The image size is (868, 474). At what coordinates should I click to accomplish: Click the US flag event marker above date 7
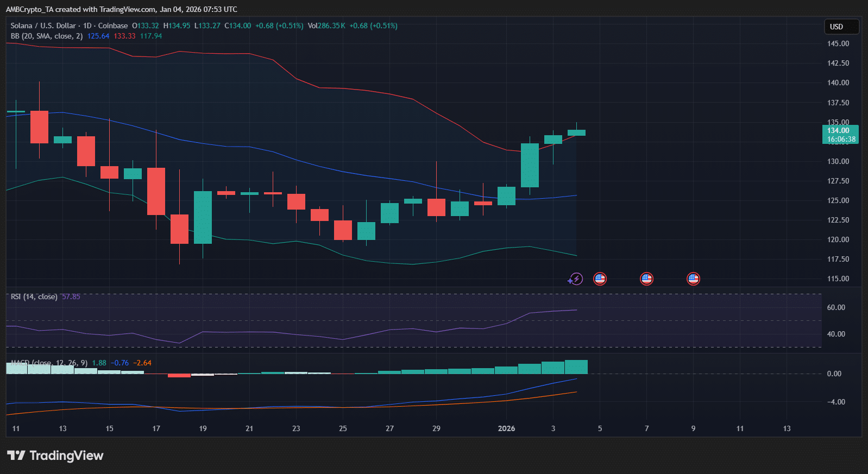[646, 279]
